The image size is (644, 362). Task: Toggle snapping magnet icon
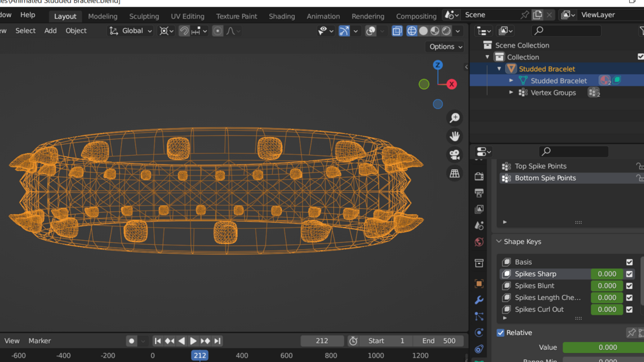[184, 31]
